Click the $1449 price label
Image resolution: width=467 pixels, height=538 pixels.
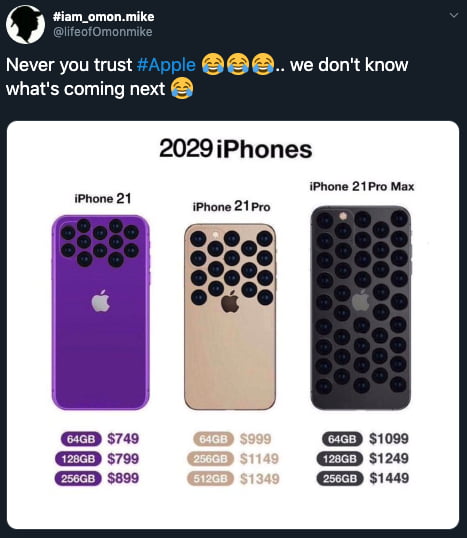tap(389, 478)
